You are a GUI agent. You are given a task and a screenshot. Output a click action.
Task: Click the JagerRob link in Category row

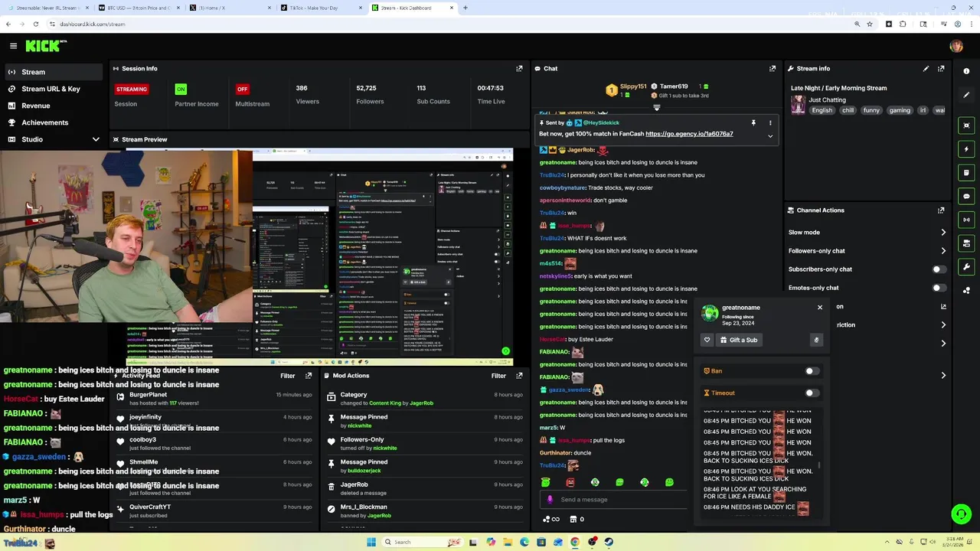click(x=421, y=403)
